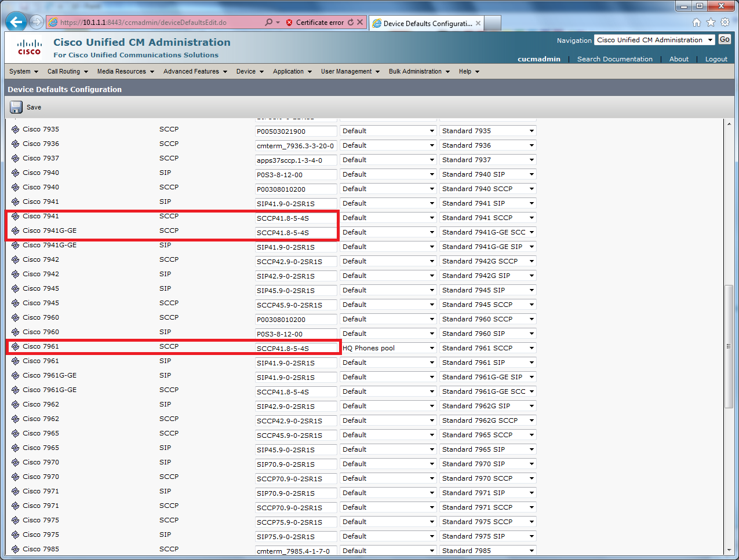Open the Standard 7941 SCCP phone template dropdown
739x560 pixels.
[487, 217]
